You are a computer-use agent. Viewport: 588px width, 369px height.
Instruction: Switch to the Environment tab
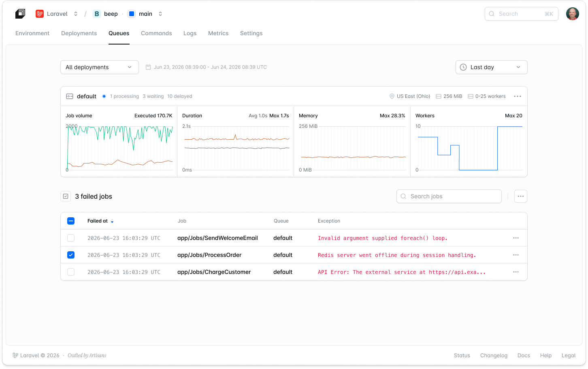pyautogui.click(x=32, y=33)
